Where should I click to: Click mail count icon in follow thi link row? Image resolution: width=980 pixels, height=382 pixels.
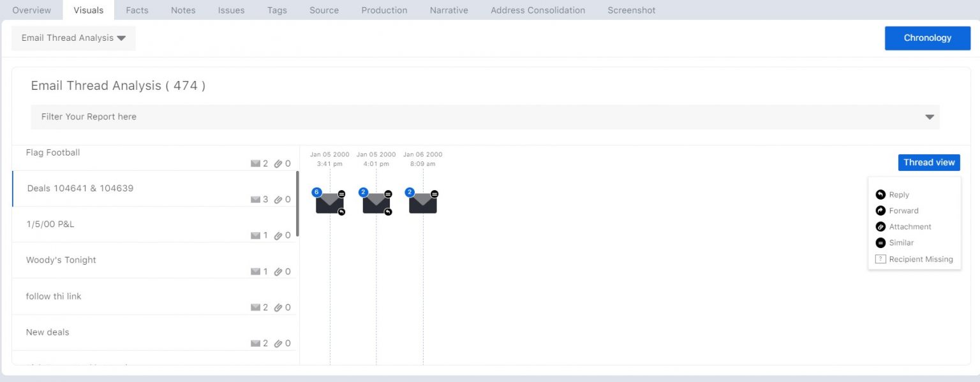point(255,307)
